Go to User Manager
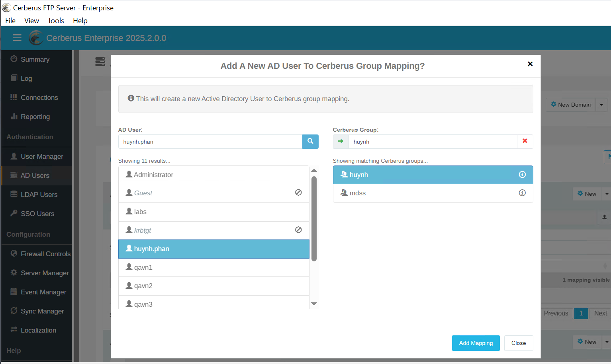Image resolution: width=611 pixels, height=364 pixels. pyautogui.click(x=36, y=156)
